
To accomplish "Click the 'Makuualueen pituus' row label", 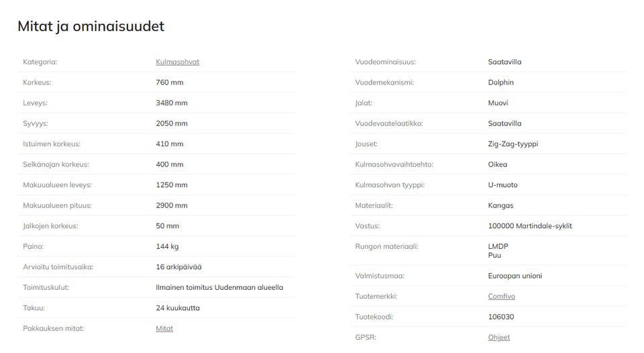I will [x=57, y=205].
